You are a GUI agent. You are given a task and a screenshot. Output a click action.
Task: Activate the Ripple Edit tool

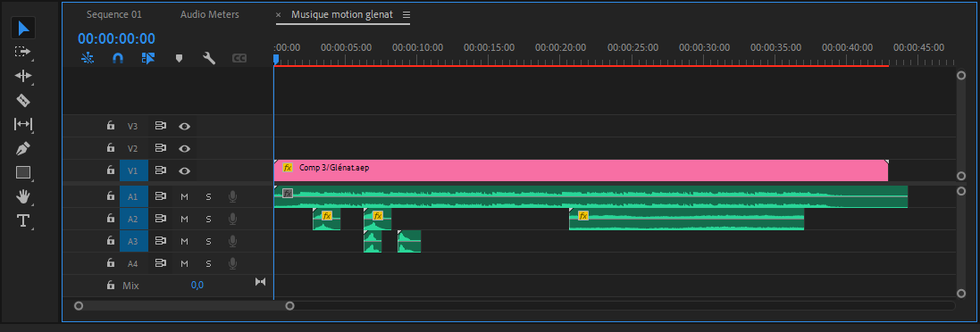(23, 76)
